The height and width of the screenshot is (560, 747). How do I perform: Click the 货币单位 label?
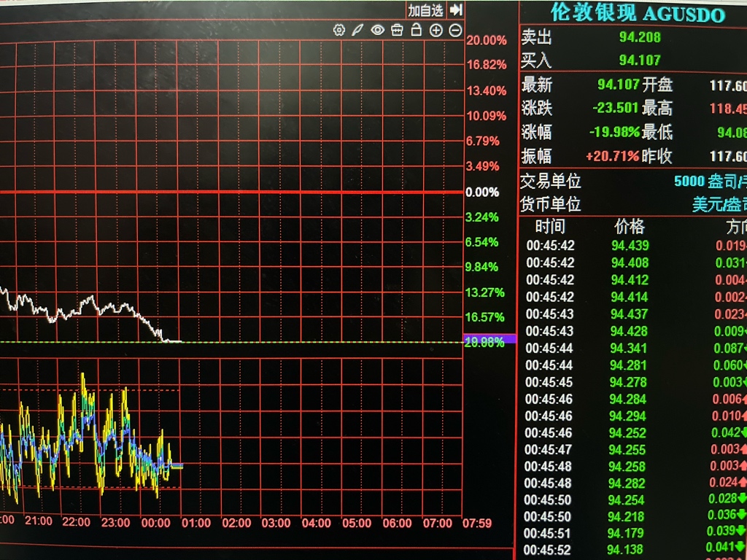pyautogui.click(x=550, y=204)
